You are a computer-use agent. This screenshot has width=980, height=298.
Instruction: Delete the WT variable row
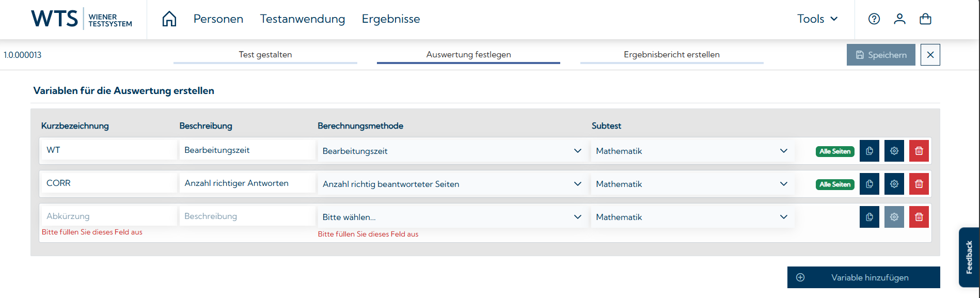(919, 151)
